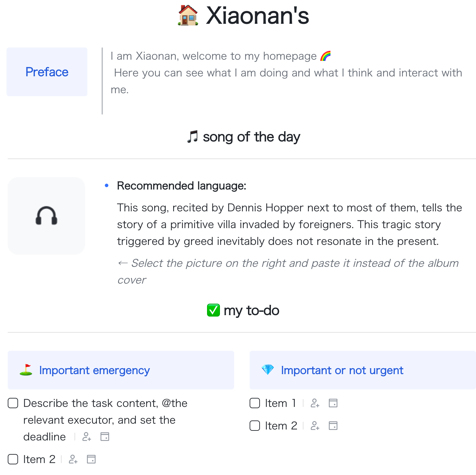This screenshot has height=475, width=476.
Task: Open the 'Important or not urgent' heading link
Action: (342, 370)
